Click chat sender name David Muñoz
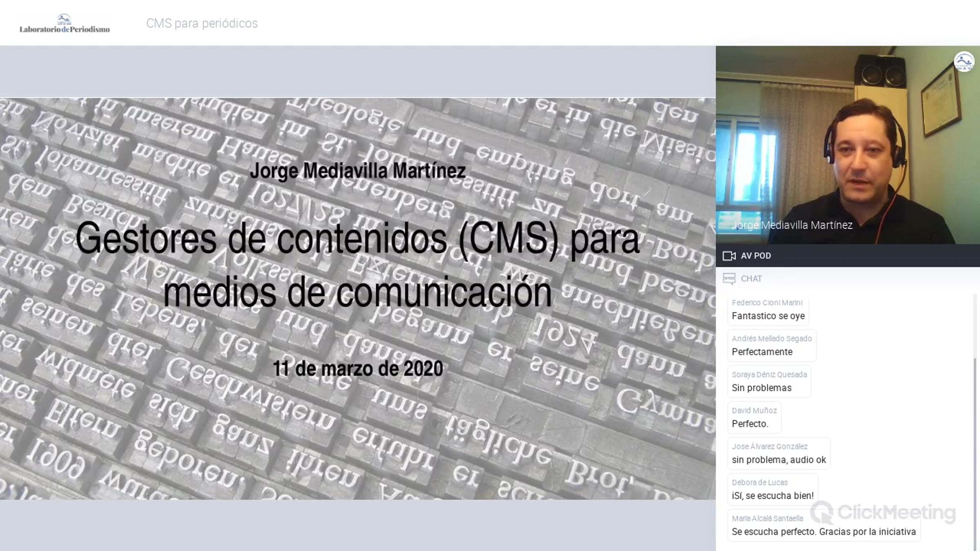 pyautogui.click(x=754, y=410)
